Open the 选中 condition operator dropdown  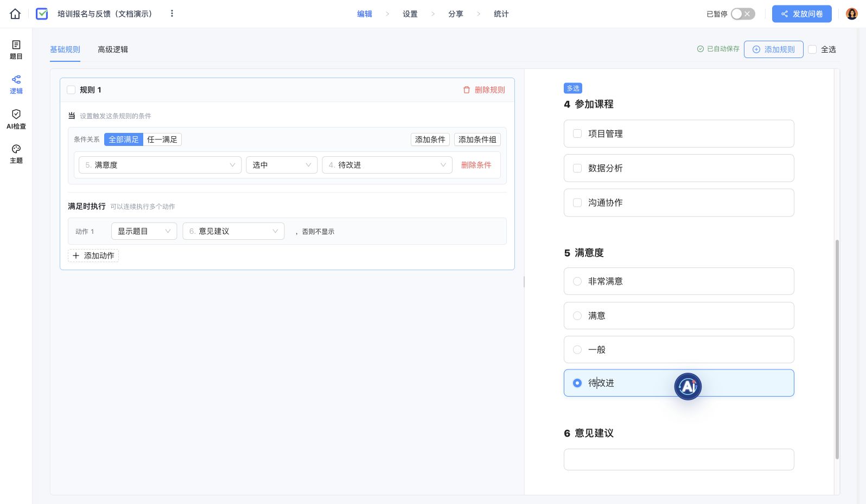(x=282, y=165)
